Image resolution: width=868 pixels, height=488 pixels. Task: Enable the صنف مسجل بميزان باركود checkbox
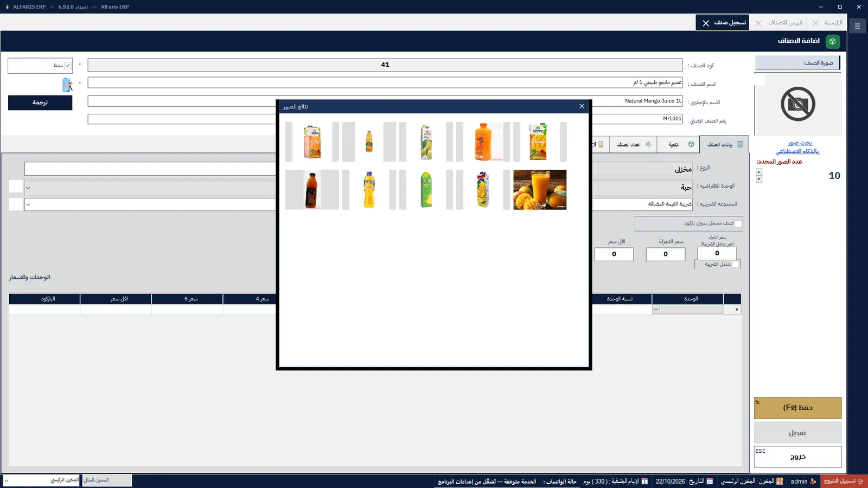pos(738,223)
